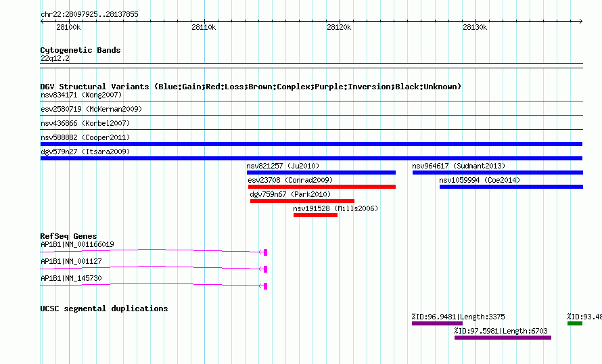Click the green segmental duplication bar %ID:93.48

pos(575,323)
